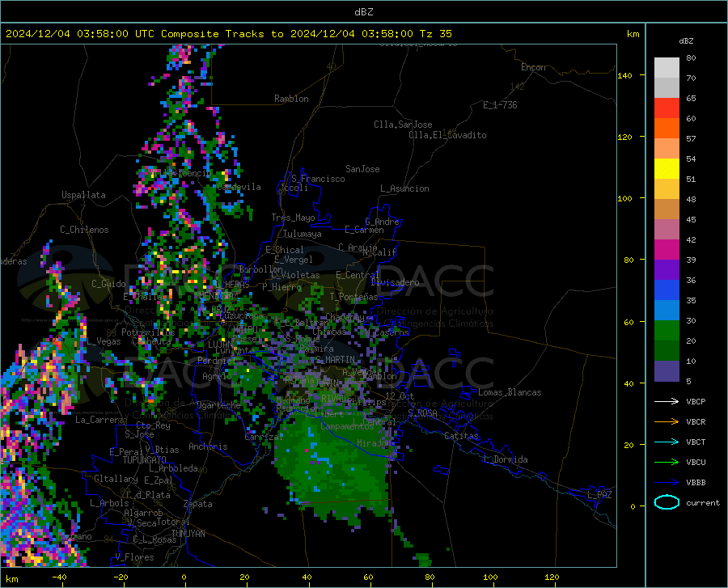Click the dBZ title at top
The height and width of the screenshot is (588, 728).
click(x=363, y=12)
